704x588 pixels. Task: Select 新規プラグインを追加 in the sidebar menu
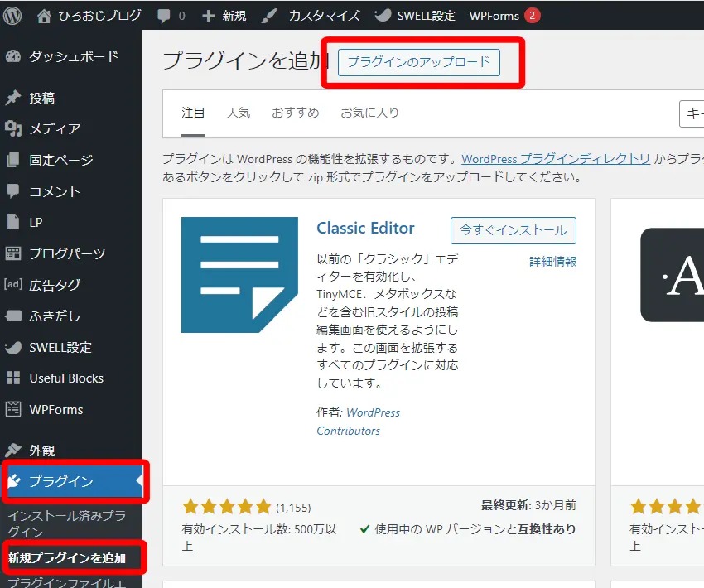66,558
